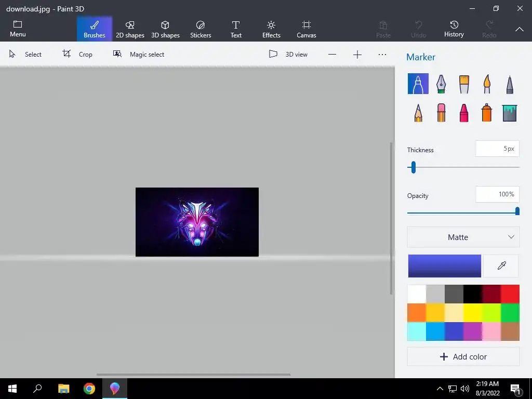
Task: Click the Opacity value field
Action: (x=497, y=194)
